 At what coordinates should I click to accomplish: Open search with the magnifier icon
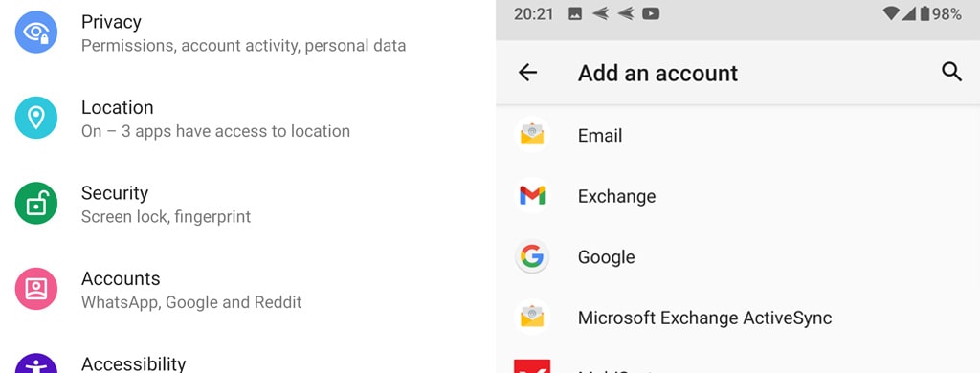pos(951,72)
